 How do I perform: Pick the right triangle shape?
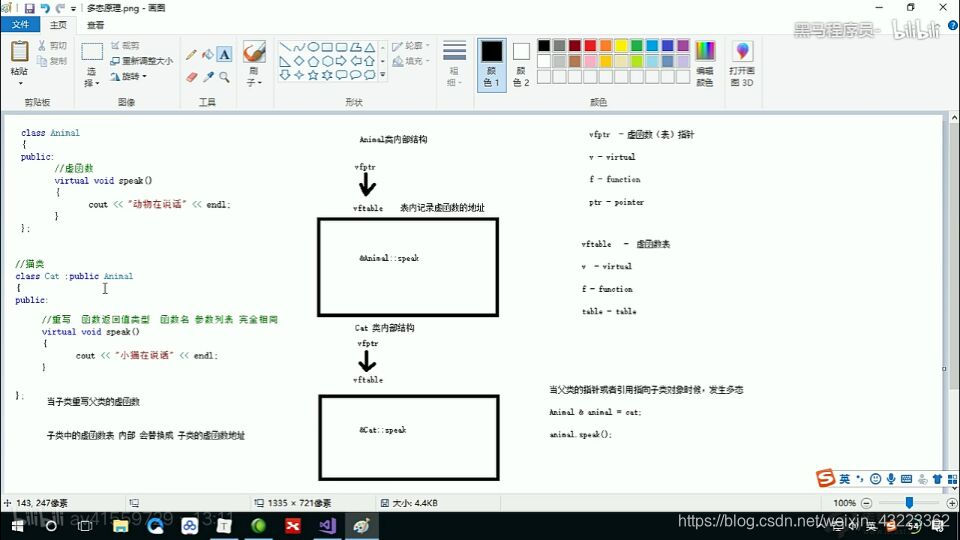[285, 61]
